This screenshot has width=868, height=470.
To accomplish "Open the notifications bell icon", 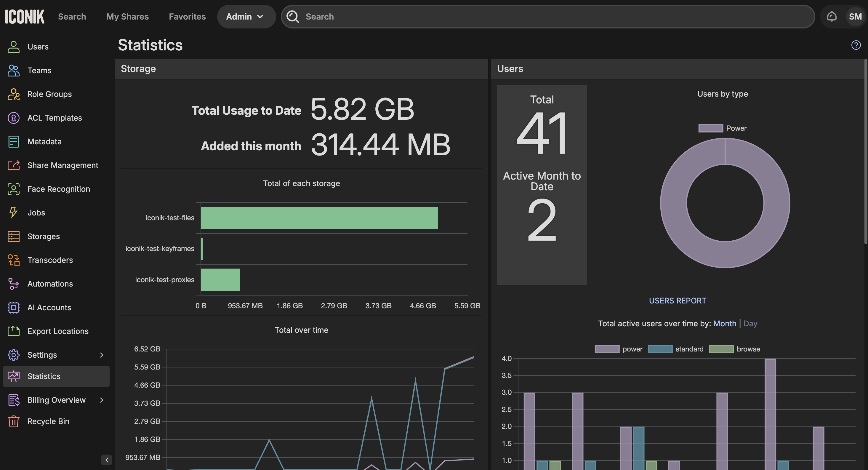I will (831, 17).
